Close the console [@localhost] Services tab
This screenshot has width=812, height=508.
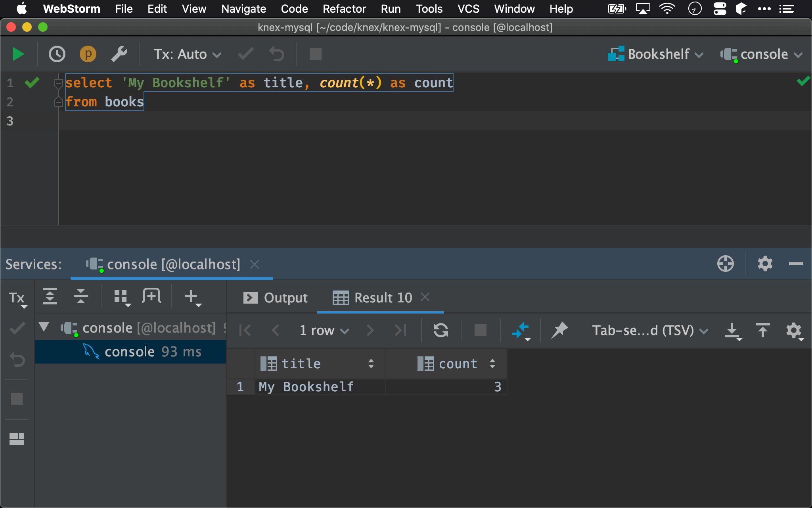pyautogui.click(x=255, y=264)
